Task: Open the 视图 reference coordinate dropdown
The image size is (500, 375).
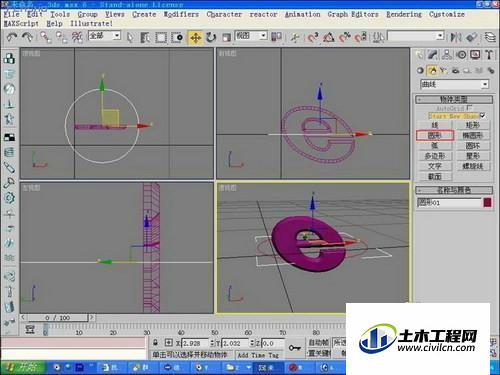Action: [x=251, y=36]
